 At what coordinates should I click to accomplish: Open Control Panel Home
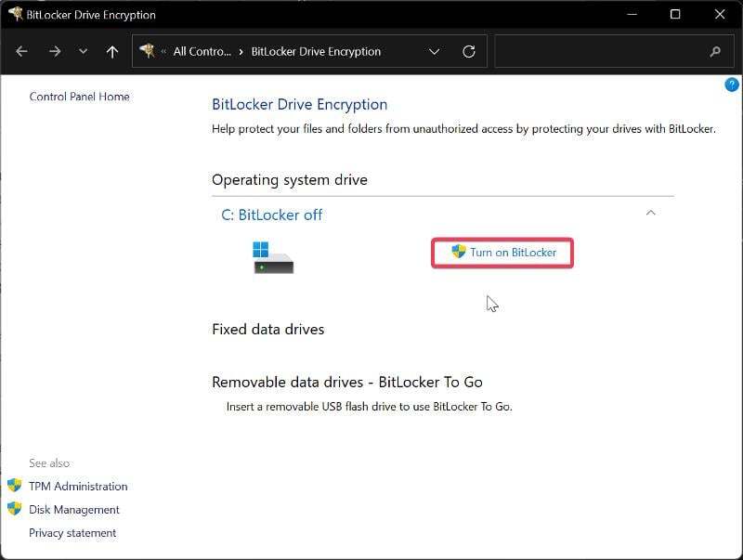pyautogui.click(x=79, y=96)
